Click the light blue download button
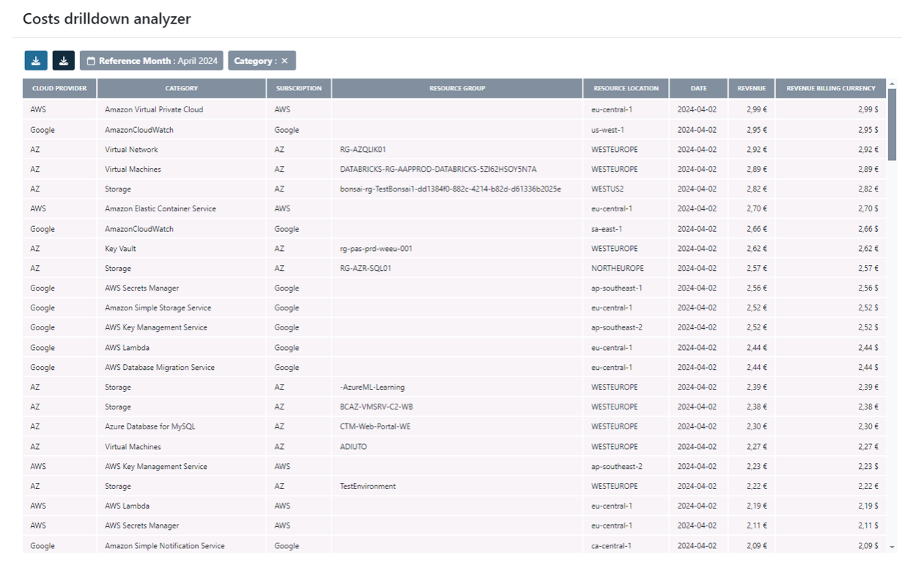This screenshot has height=571, width=924. point(36,61)
